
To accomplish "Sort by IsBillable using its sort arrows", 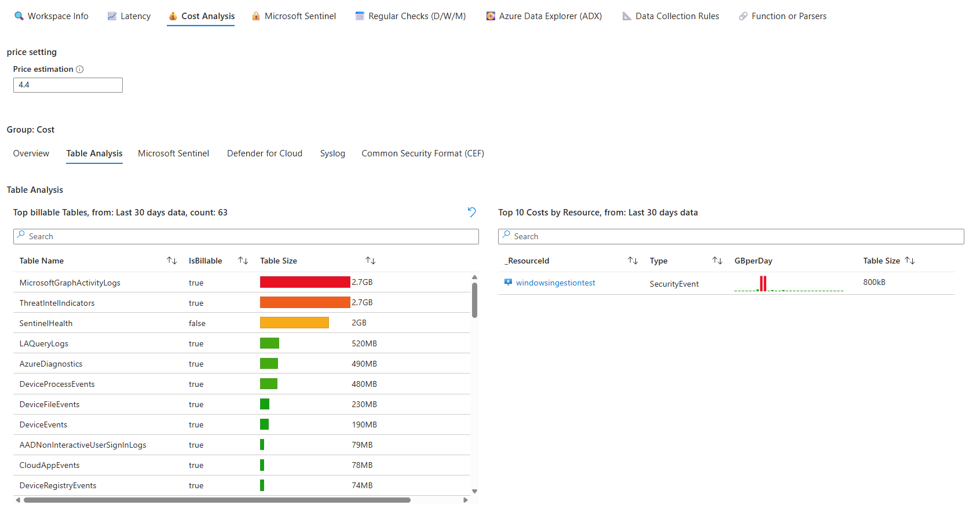I will (243, 261).
